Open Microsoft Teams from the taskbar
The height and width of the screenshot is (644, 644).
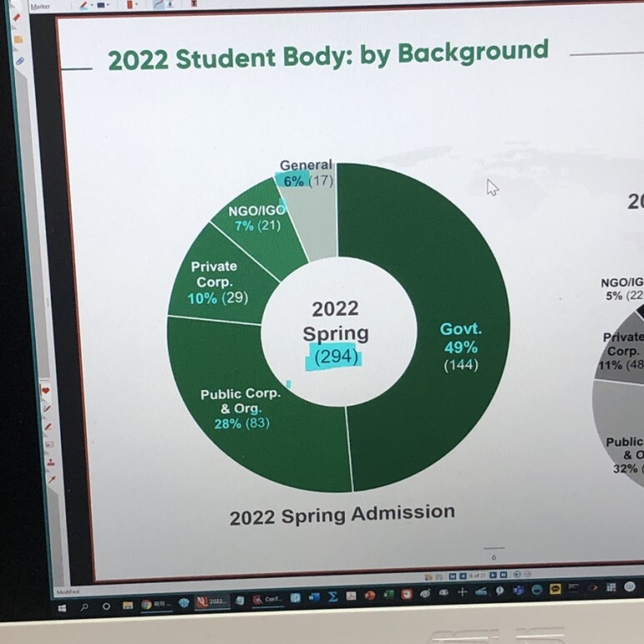pos(517,591)
